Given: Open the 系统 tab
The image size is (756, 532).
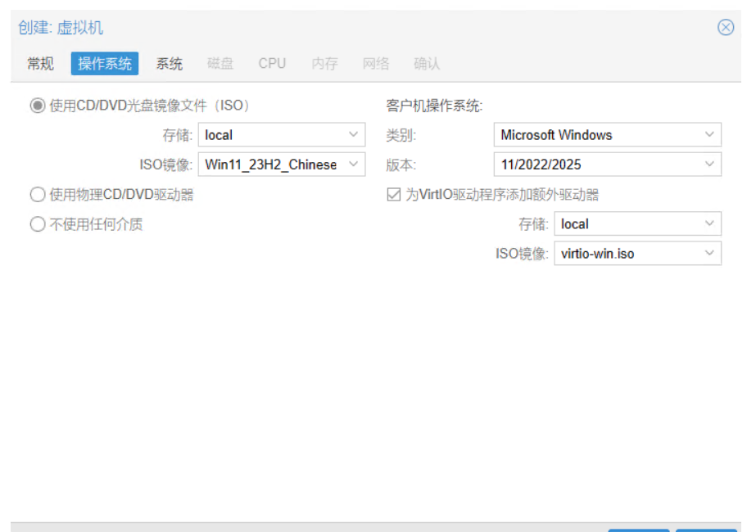Looking at the screenshot, I should (x=170, y=64).
